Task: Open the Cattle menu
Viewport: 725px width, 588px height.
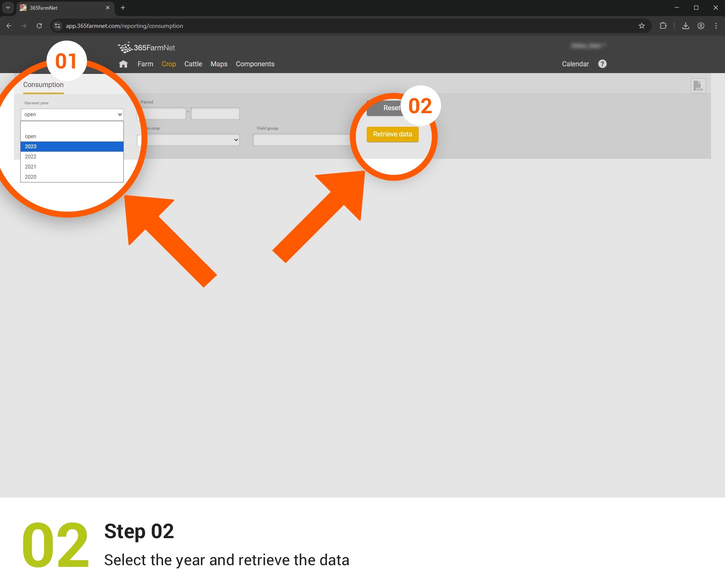Action: pyautogui.click(x=193, y=64)
